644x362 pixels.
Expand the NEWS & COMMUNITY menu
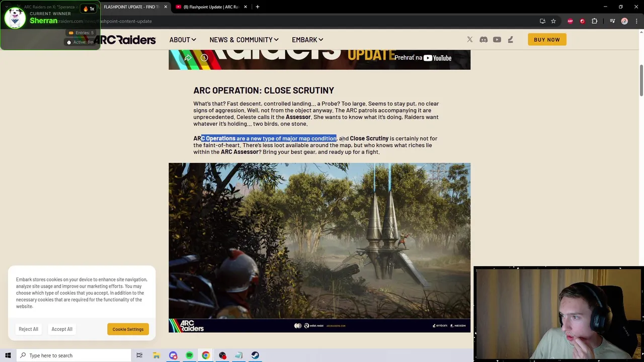point(244,40)
